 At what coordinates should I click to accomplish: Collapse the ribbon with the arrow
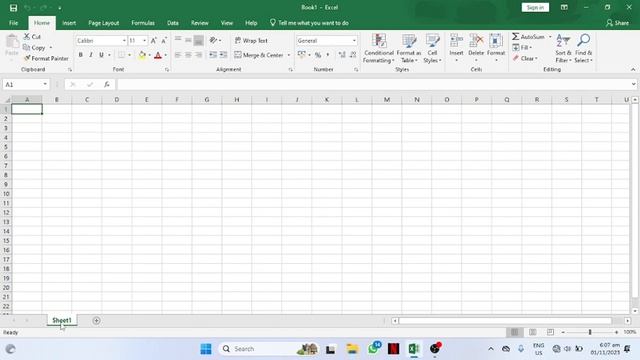pyautogui.click(x=633, y=69)
